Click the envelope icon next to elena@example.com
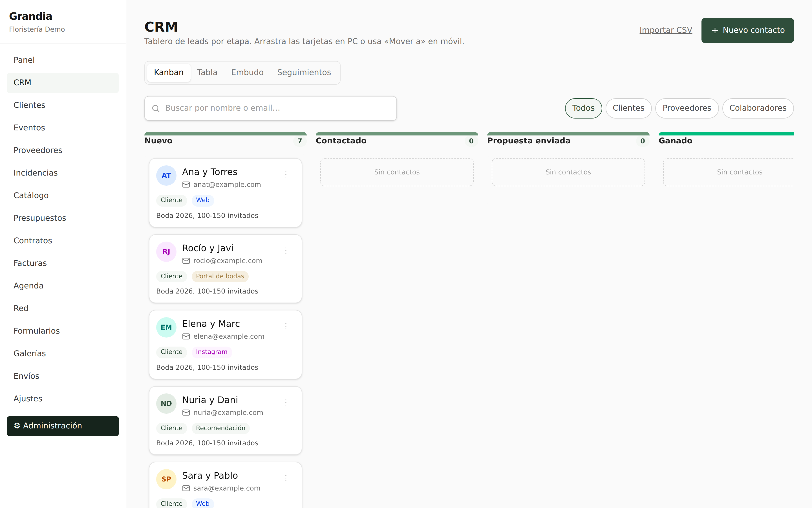The image size is (812, 508). (186, 336)
